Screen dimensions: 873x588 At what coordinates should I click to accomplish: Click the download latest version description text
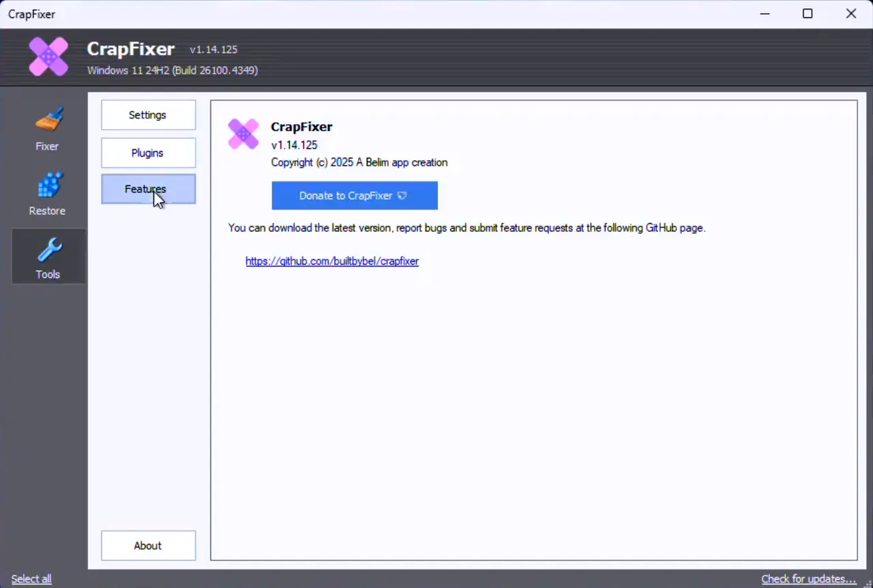[x=467, y=228]
